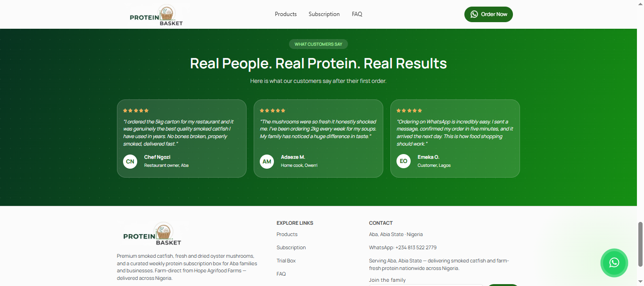This screenshot has width=644, height=286.
Task: Follow the footer Products link
Action: point(287,234)
